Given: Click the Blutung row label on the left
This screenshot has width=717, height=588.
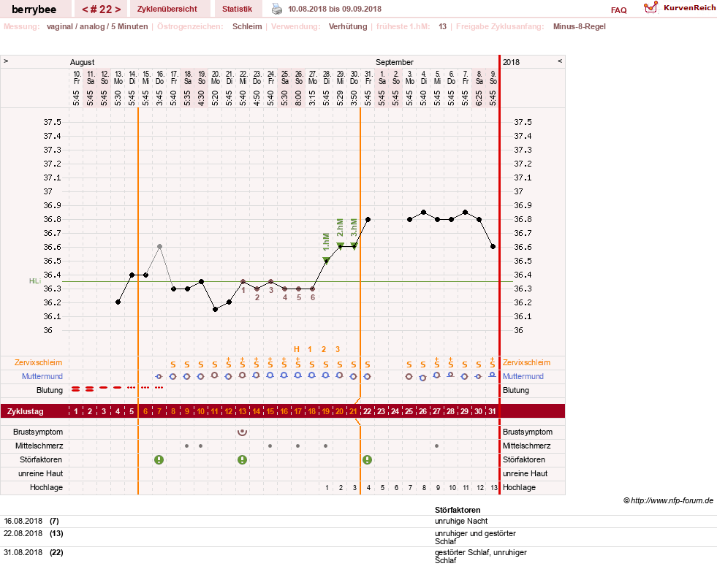Looking at the screenshot, I should click(50, 390).
